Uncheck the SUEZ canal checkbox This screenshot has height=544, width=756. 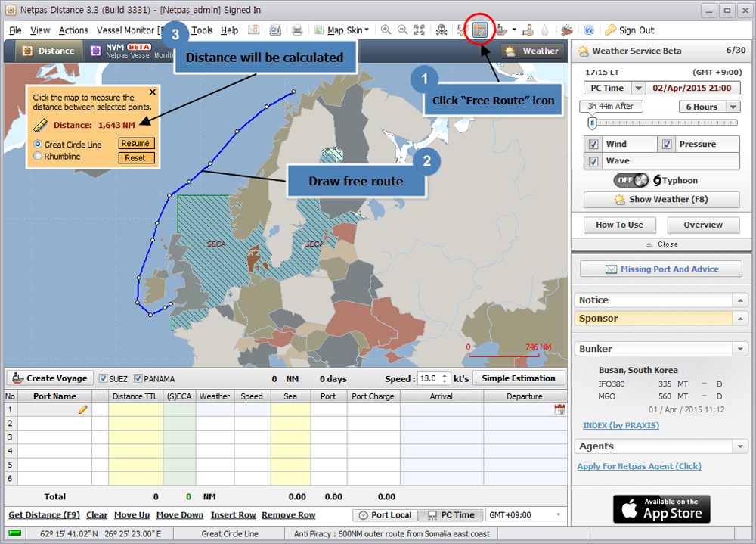(104, 378)
